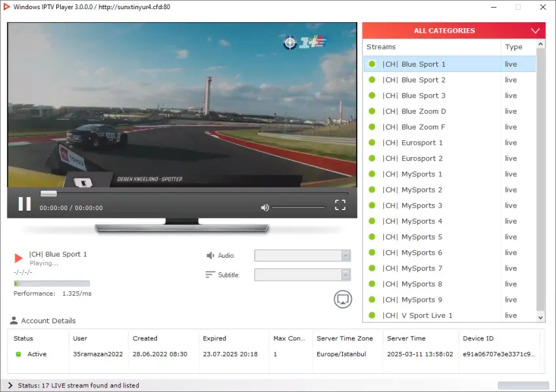Screen dimensions: 556x392
Task: Click the Device ID column header
Action: point(478,338)
